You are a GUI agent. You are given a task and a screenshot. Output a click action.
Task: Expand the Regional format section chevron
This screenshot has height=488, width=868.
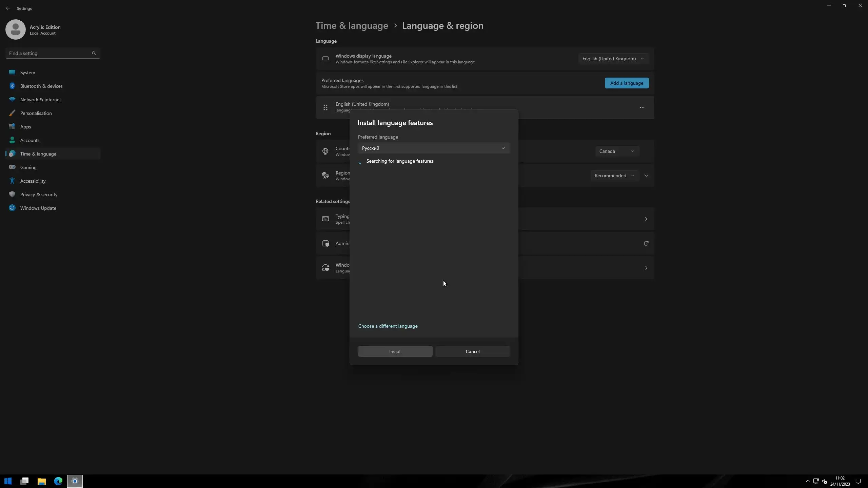point(646,176)
